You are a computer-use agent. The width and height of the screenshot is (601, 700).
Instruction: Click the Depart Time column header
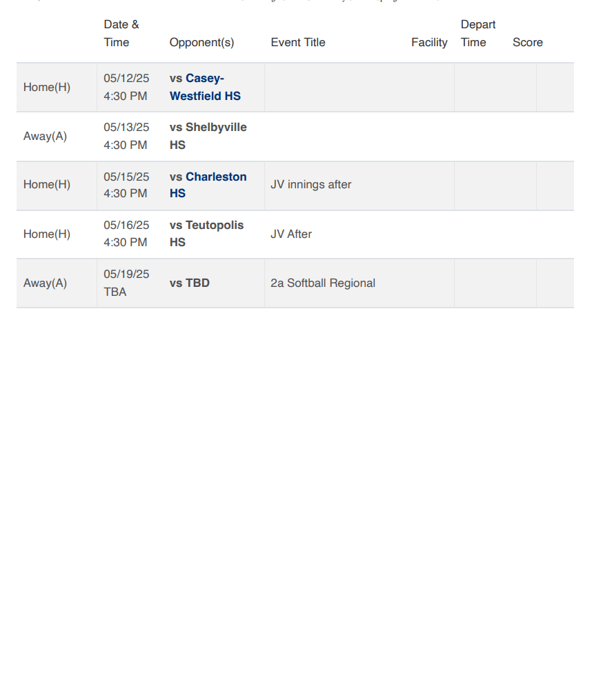pos(477,33)
